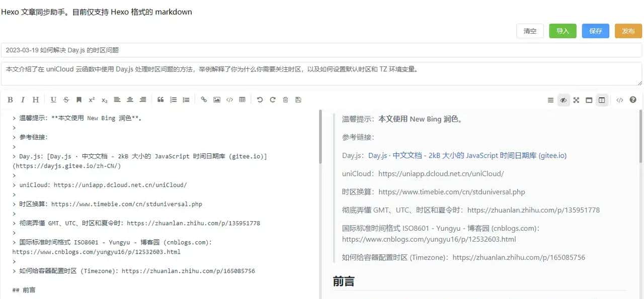Apply superscript formatting
The height and width of the screenshot is (299, 644).
click(92, 99)
